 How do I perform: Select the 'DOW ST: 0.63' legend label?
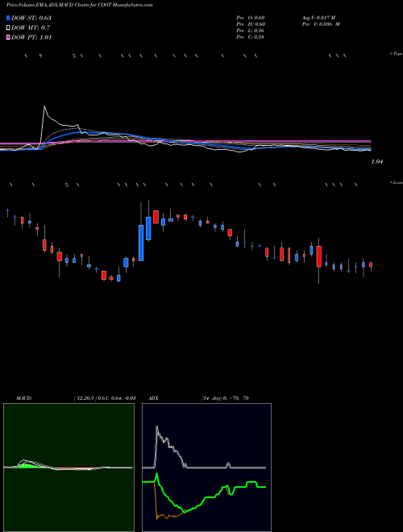tap(31, 18)
